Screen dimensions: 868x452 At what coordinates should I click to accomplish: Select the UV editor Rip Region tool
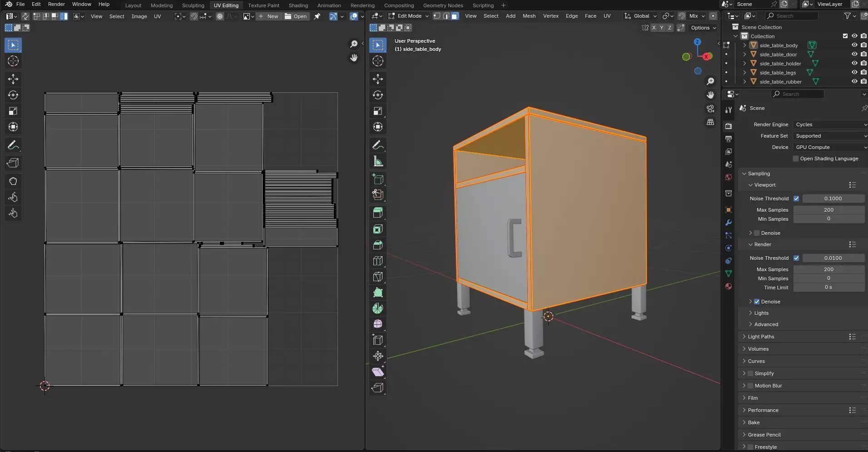point(13,163)
